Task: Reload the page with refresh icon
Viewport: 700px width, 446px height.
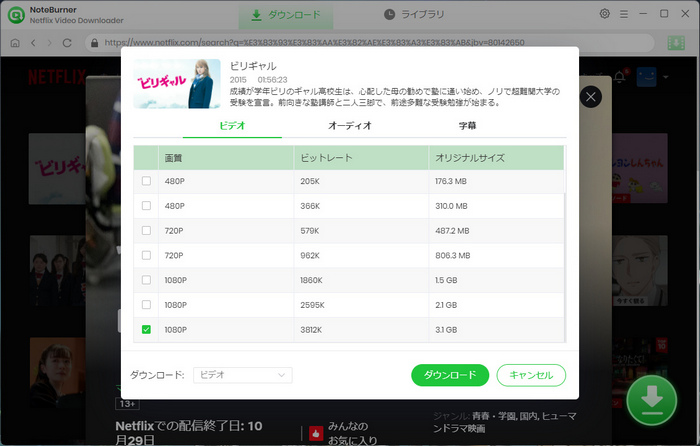Action: [67, 43]
